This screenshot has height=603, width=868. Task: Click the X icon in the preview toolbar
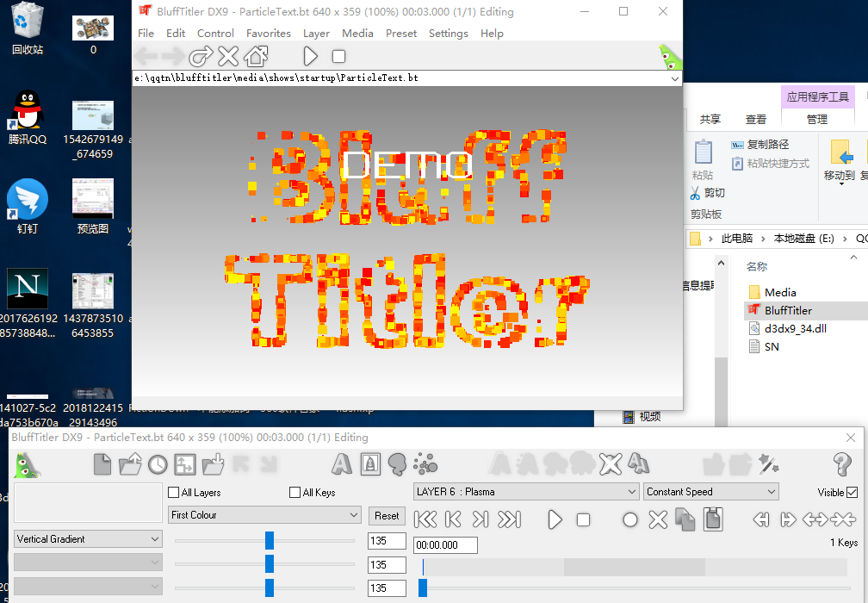(x=228, y=56)
